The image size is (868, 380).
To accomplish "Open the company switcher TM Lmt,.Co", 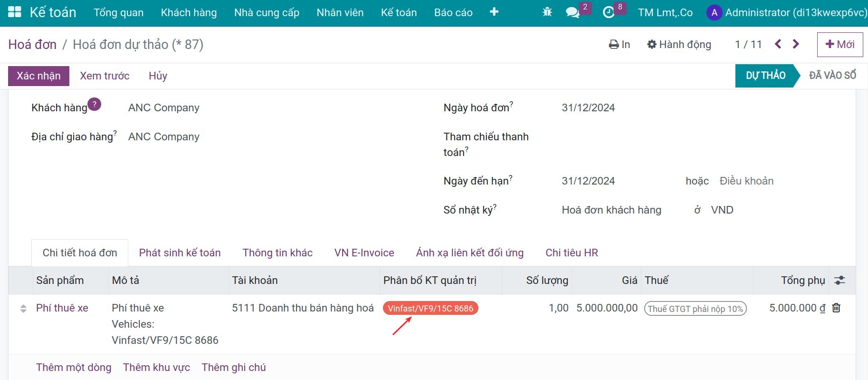I will pos(665,12).
